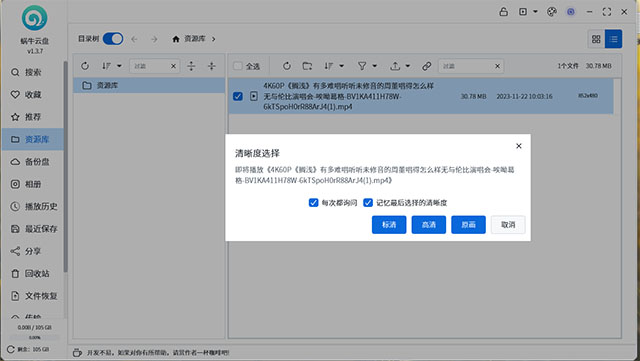Viewport: 640px width, 361px height.
Task: Click the file list filter input field
Action: [466, 66]
